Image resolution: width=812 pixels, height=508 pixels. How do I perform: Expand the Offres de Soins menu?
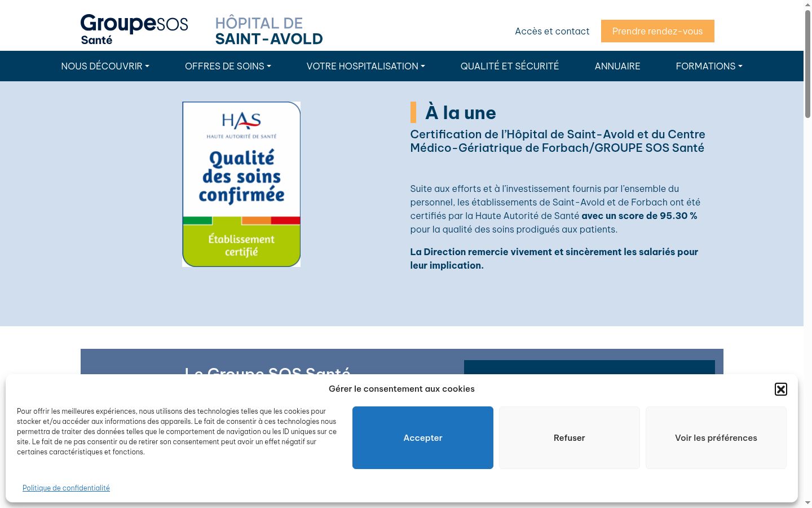[228, 66]
